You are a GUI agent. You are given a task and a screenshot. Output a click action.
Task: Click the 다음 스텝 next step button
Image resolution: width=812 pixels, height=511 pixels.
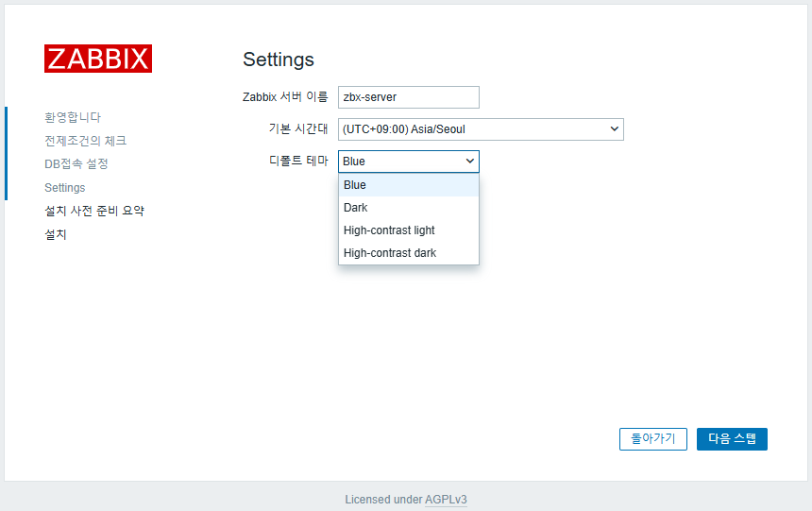point(732,439)
